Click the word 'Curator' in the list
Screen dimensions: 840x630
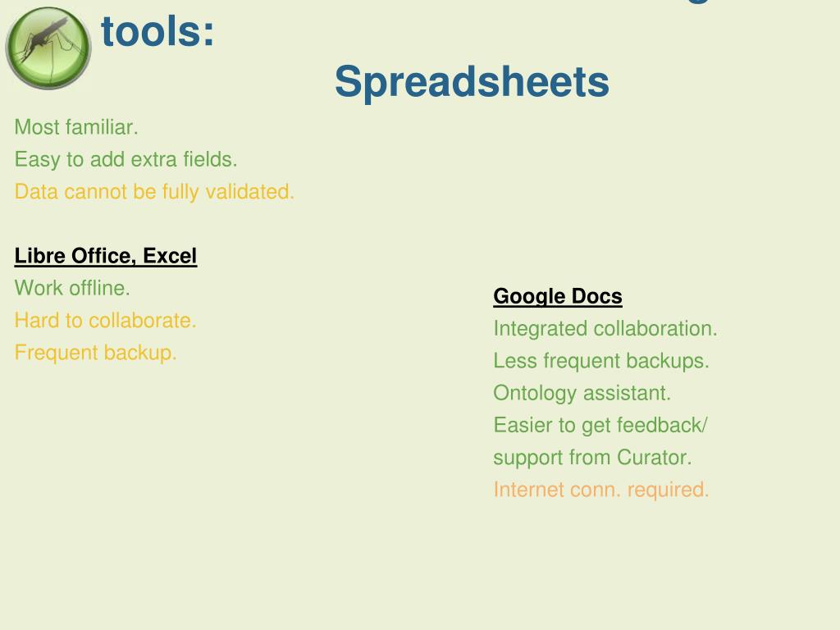pyautogui.click(x=651, y=458)
